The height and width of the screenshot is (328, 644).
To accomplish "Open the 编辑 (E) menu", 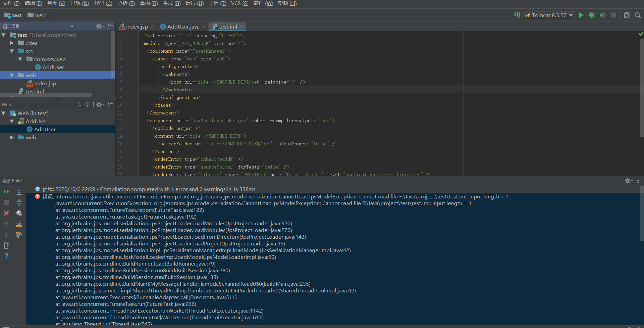I will point(33,3).
